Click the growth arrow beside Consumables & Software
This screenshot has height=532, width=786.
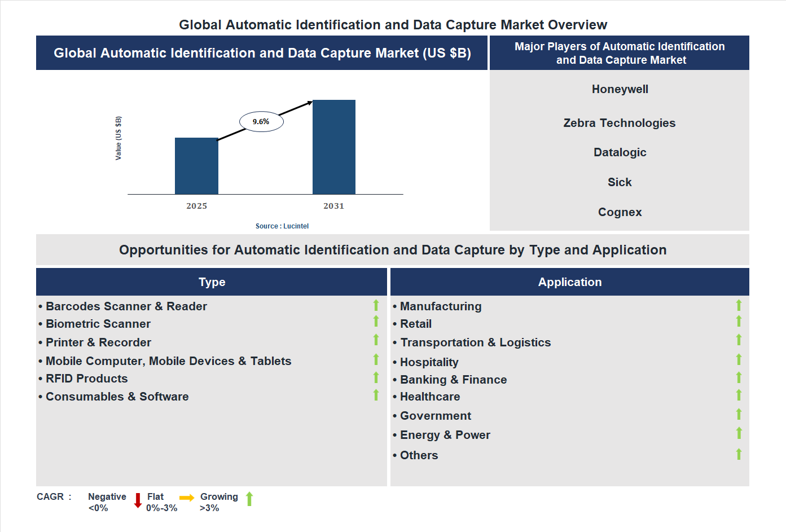tap(376, 395)
